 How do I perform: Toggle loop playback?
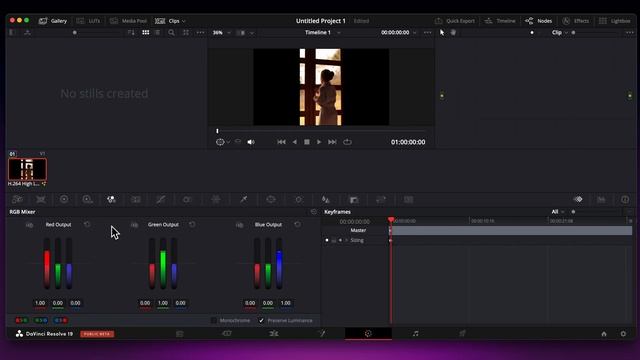pyautogui.click(x=347, y=142)
